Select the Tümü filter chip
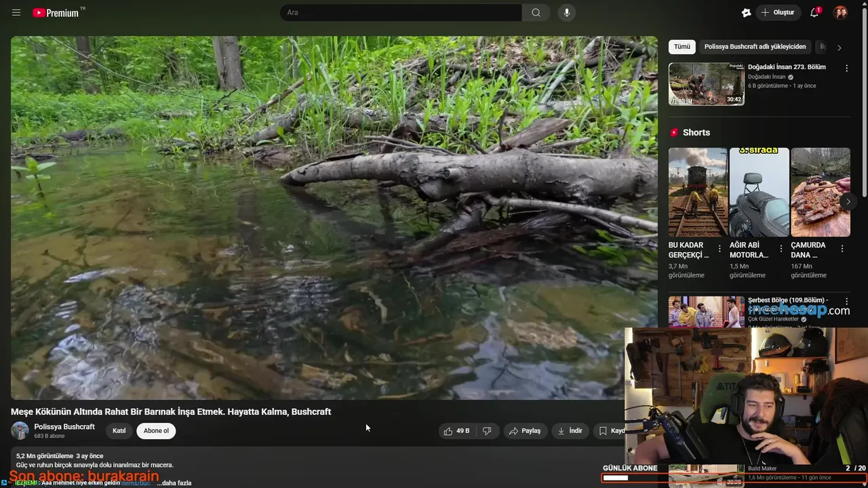The height and width of the screenshot is (488, 868). (x=682, y=47)
